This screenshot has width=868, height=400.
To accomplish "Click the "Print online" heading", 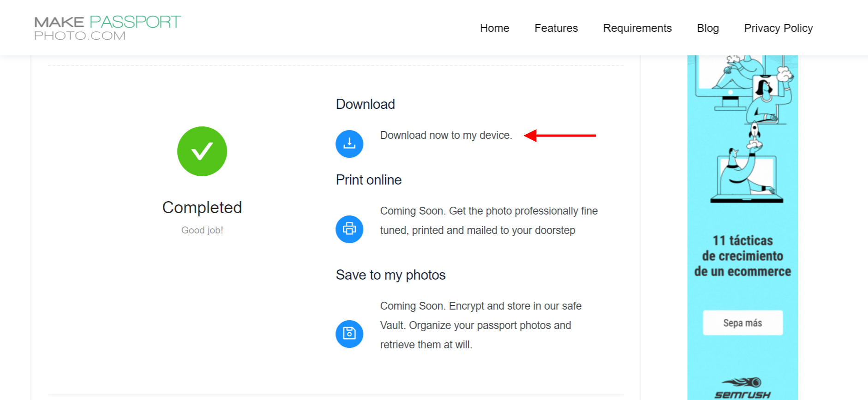I will pyautogui.click(x=368, y=180).
